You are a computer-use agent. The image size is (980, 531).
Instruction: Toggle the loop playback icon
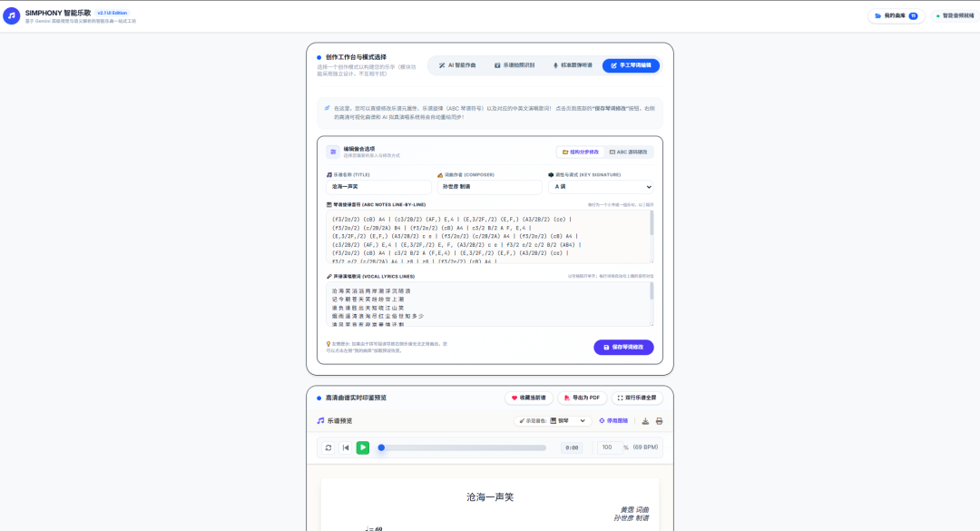point(328,447)
